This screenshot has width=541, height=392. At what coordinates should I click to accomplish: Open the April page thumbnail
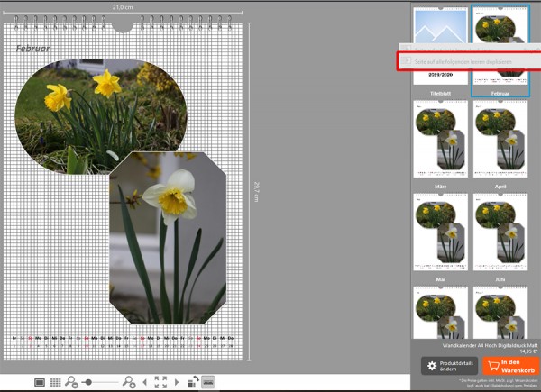pyautogui.click(x=500, y=139)
